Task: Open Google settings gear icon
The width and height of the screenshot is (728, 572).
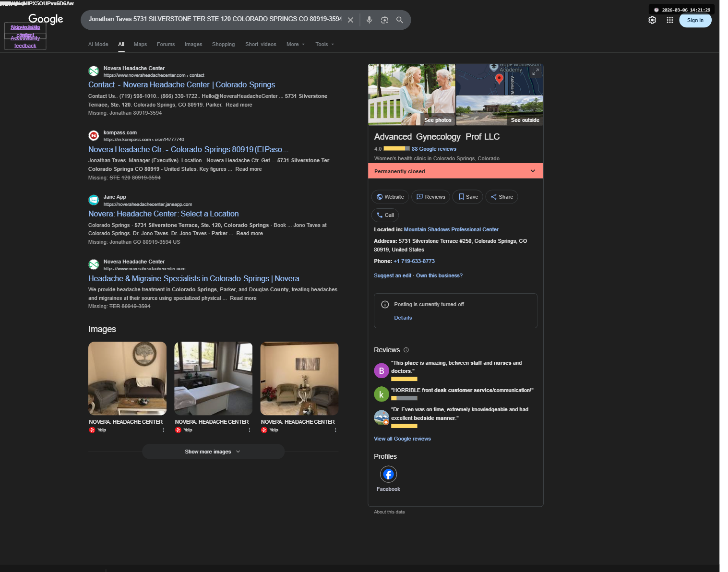Action: coord(652,20)
